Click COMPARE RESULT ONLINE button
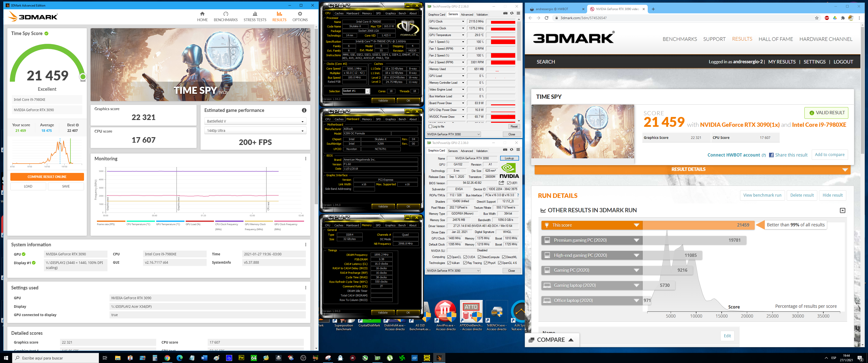 [47, 177]
